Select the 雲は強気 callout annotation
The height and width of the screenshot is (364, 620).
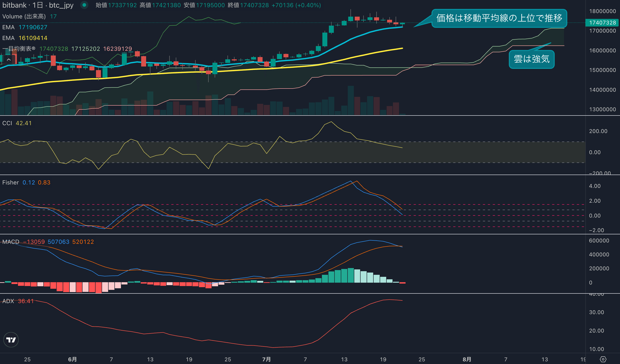(x=531, y=59)
